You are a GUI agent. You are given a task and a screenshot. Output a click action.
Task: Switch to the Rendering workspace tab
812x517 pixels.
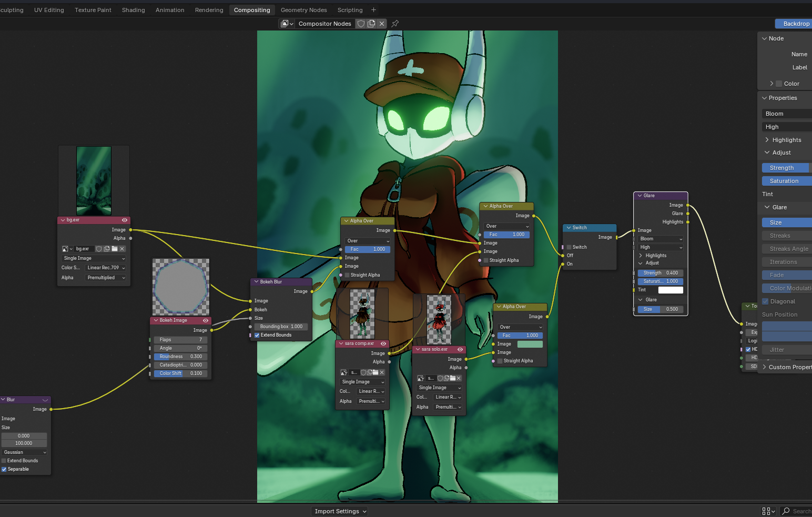pos(209,10)
